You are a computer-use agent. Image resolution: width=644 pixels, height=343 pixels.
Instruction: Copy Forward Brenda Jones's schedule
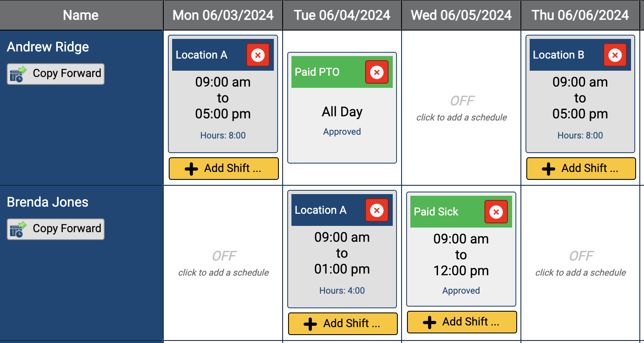coord(55,229)
